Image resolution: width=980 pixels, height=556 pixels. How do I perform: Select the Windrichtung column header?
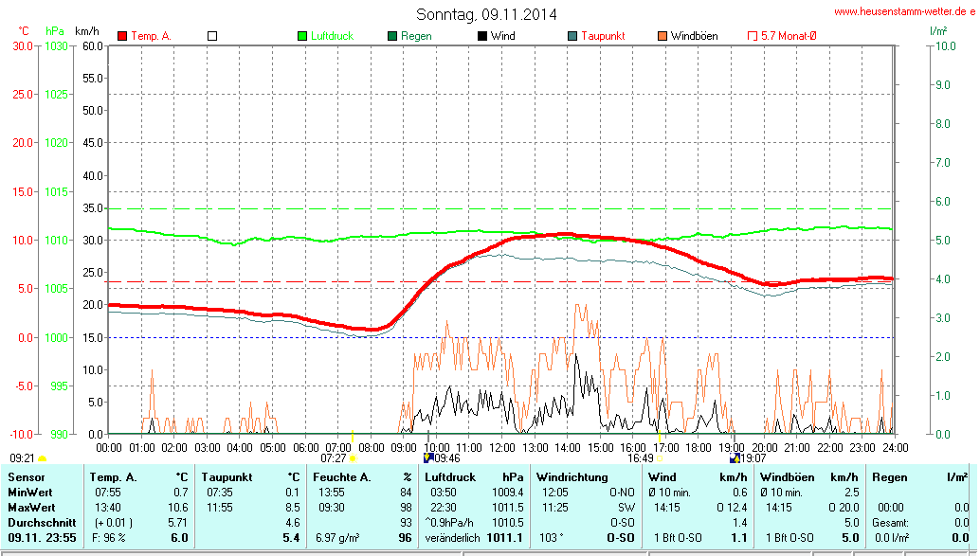pyautogui.click(x=572, y=477)
